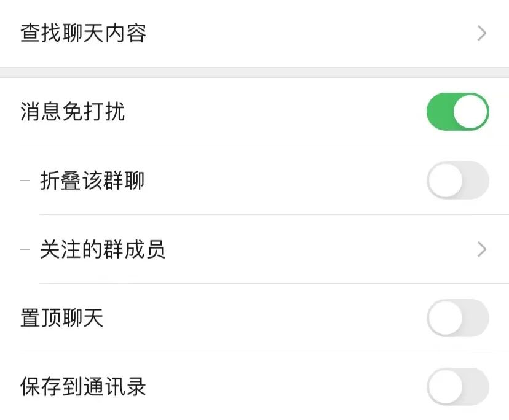Screen dimensions: 509x420
Task: Disable the 消息免打扰 switch
Action: tap(457, 112)
